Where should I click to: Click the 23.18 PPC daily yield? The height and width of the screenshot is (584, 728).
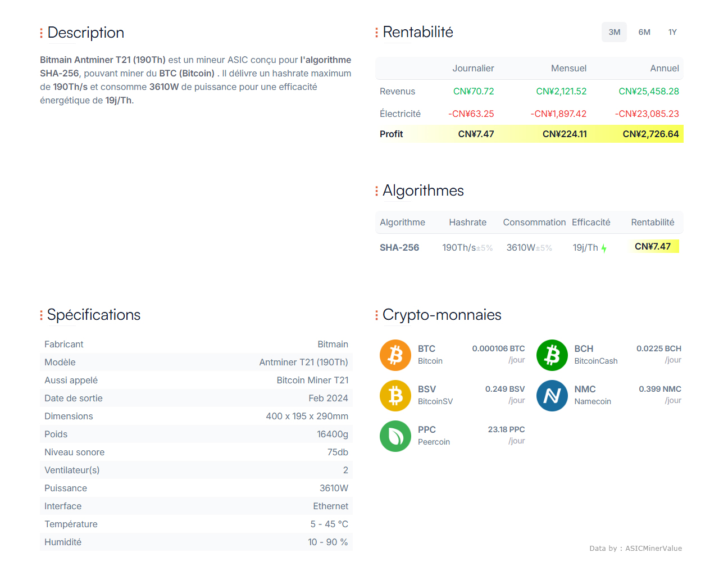(x=506, y=429)
